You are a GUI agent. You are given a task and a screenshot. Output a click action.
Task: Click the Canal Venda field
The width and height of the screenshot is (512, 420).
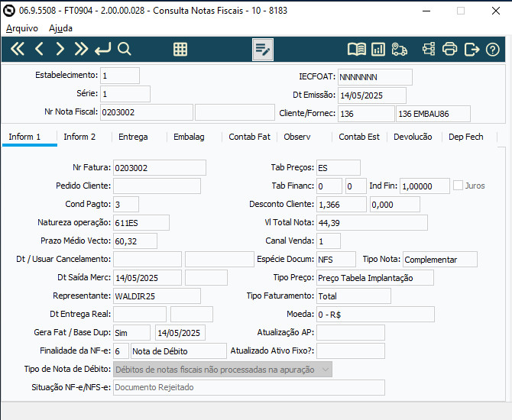click(329, 241)
